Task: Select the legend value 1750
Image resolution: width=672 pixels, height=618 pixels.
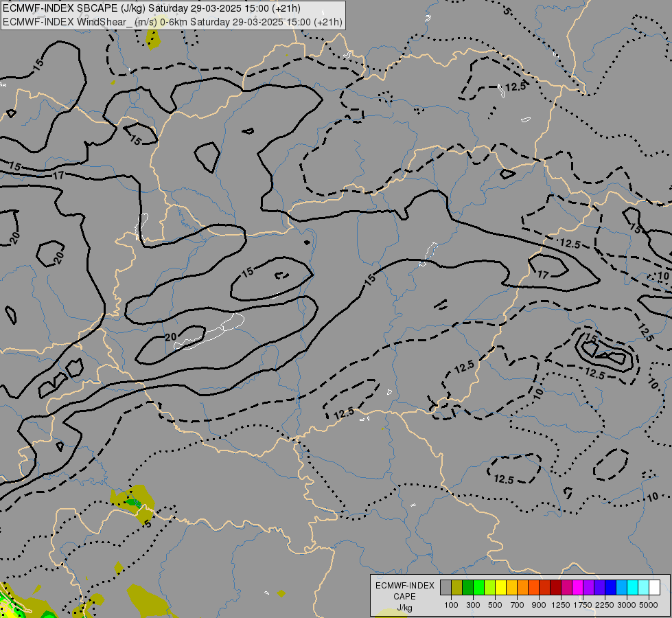Action: pos(583,605)
